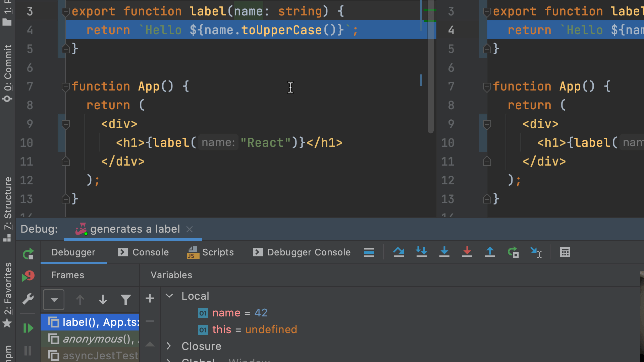Open debugger settings with the wrench icon
Image resolution: width=644 pixels, height=362 pixels.
(28, 299)
